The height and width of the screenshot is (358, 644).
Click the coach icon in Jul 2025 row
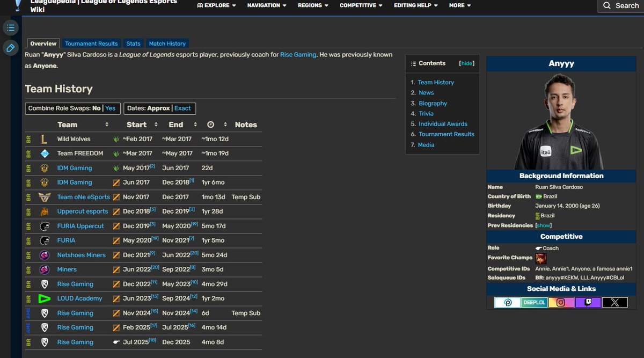coord(116,342)
